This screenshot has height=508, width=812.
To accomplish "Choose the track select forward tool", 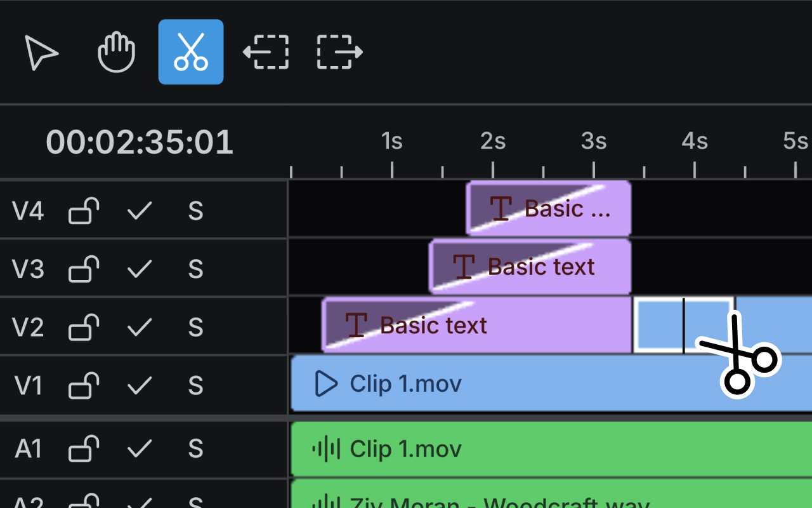I will [x=339, y=52].
